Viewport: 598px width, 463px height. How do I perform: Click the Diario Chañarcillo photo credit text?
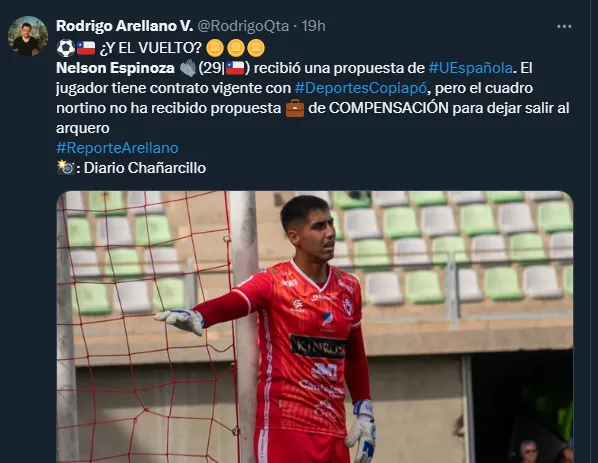145,168
